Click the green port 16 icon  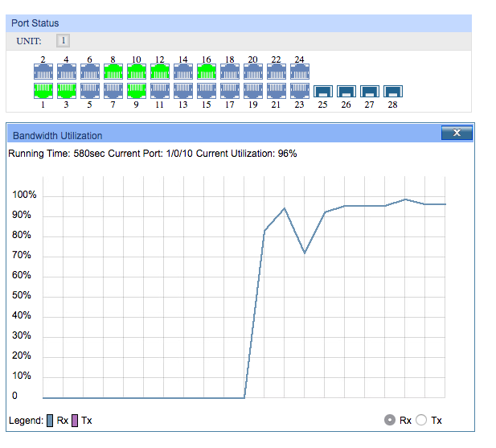[x=207, y=72]
